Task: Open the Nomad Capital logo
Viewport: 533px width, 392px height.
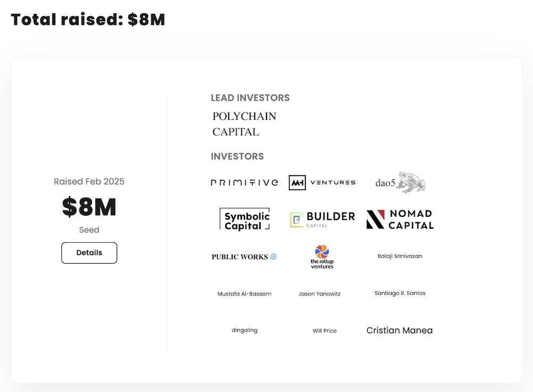Action: [400, 219]
